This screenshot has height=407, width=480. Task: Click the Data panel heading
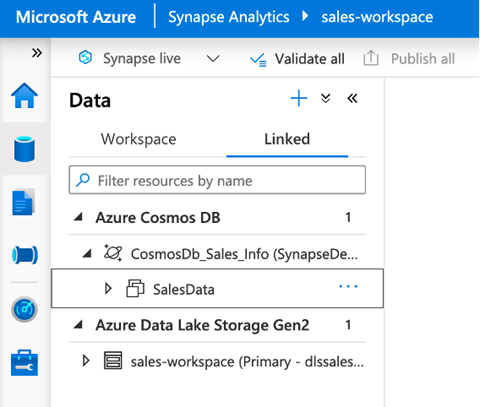[90, 100]
